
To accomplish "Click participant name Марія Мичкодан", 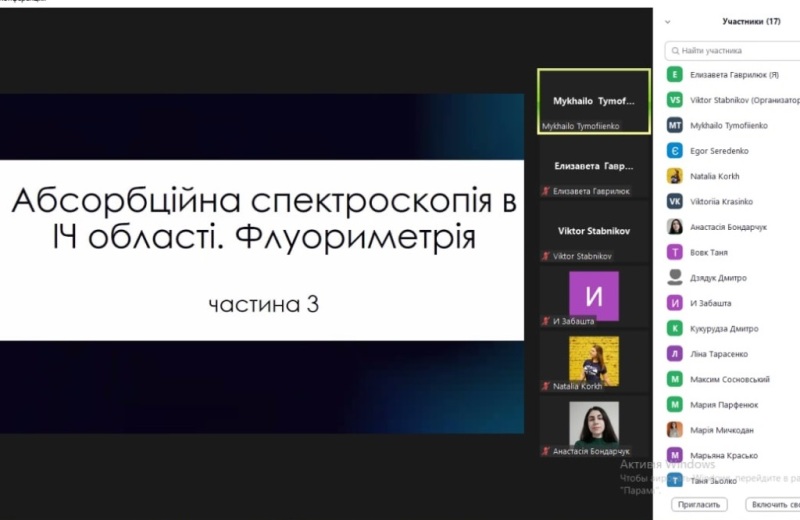I will click(722, 430).
